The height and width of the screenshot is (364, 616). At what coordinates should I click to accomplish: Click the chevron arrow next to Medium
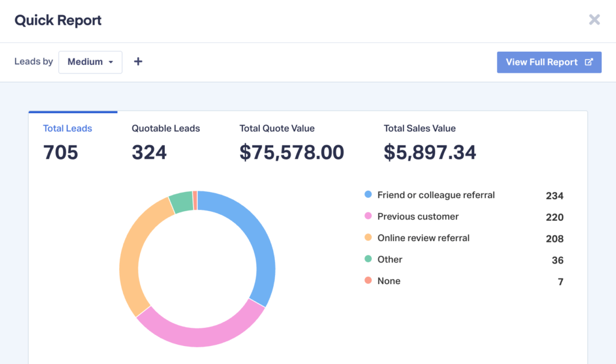pos(109,62)
